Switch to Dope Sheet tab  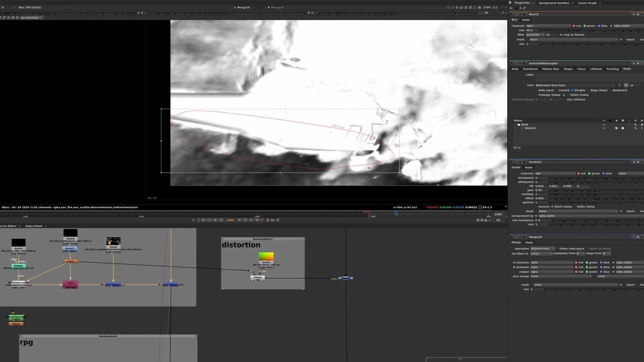click(x=34, y=226)
